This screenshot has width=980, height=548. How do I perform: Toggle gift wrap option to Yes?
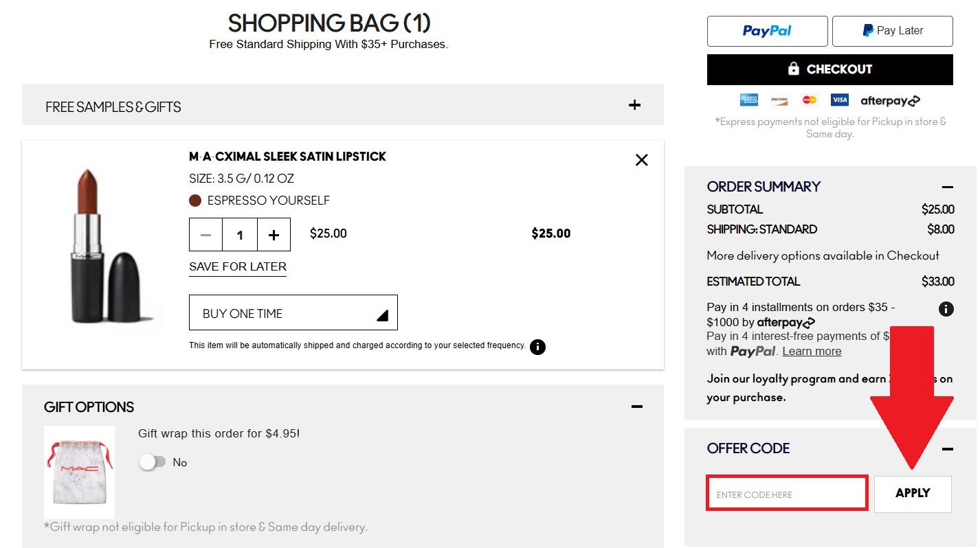[x=153, y=462]
